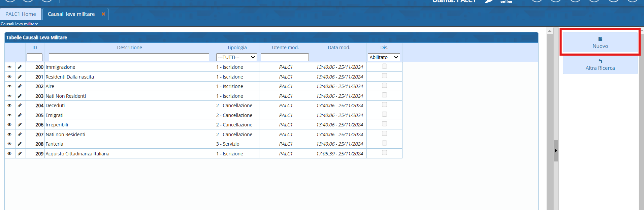This screenshot has width=644, height=210.
Task: View details of Deceduti via eye icon
Action: click(x=9, y=106)
